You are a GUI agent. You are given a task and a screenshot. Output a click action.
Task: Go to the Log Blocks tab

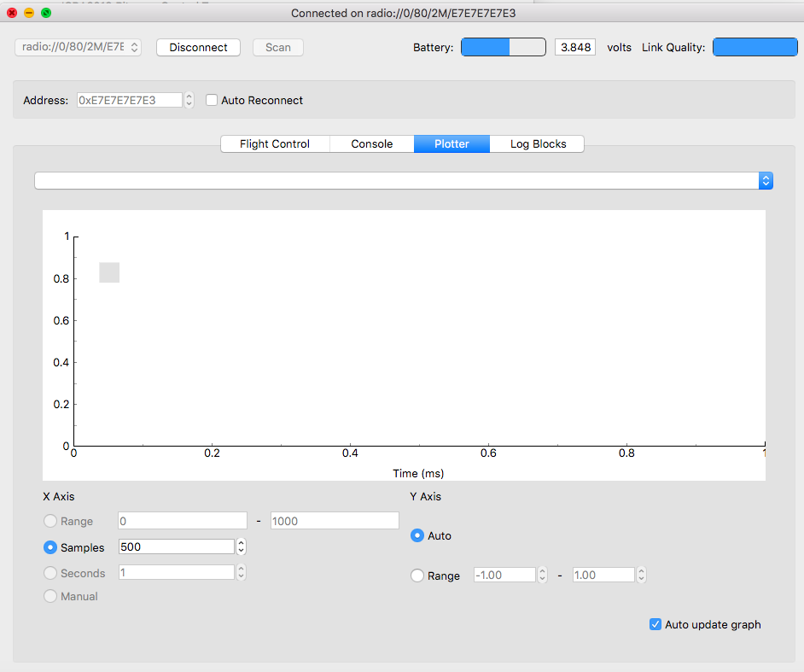pos(538,144)
